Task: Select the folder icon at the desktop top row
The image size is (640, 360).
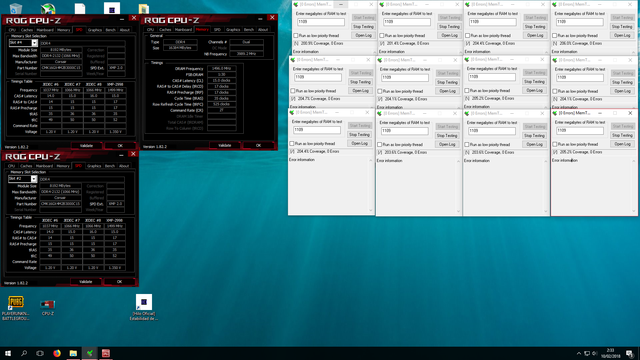Action: [x=144, y=9]
